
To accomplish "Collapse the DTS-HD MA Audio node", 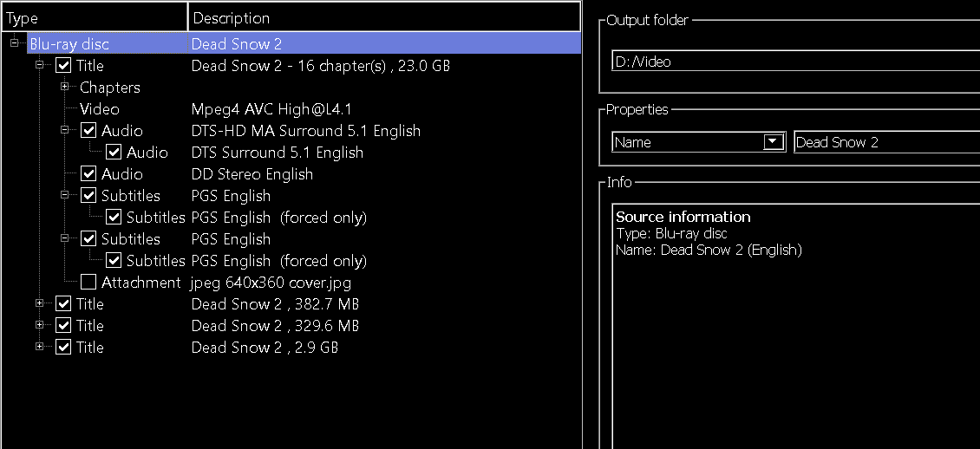I will [x=64, y=129].
